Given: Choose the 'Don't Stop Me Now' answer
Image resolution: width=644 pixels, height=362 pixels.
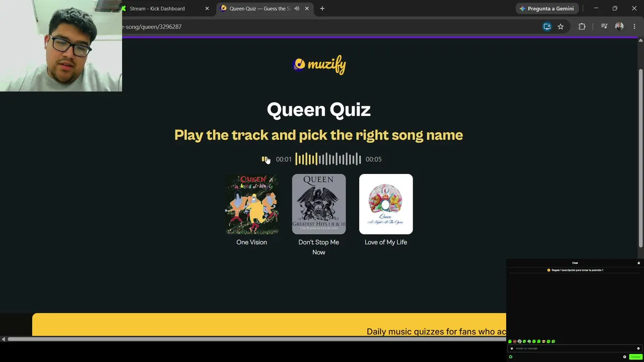Looking at the screenshot, I should click(319, 247).
